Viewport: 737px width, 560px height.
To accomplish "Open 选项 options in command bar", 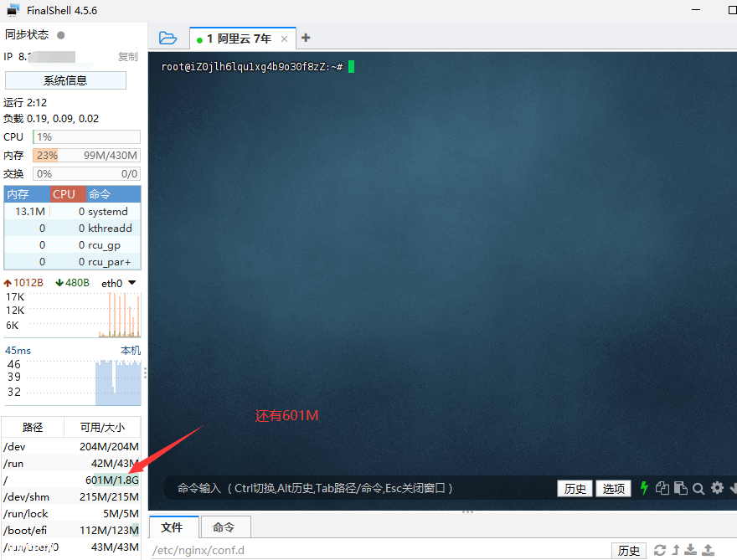I will click(x=613, y=489).
